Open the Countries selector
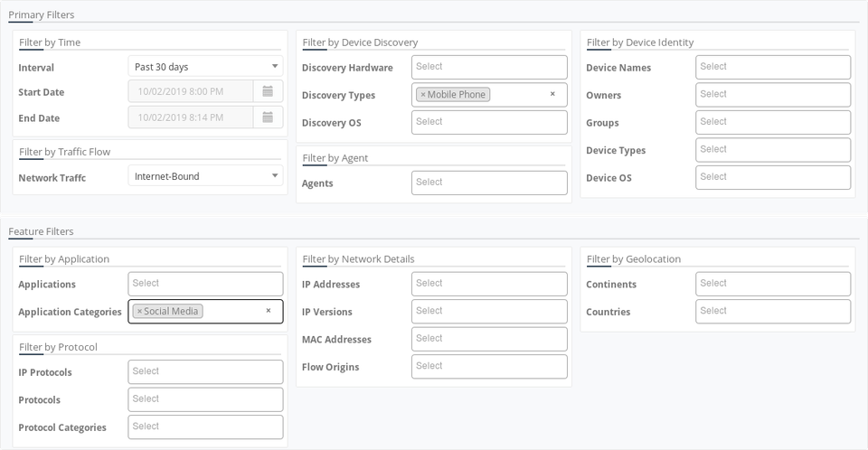 coord(773,312)
